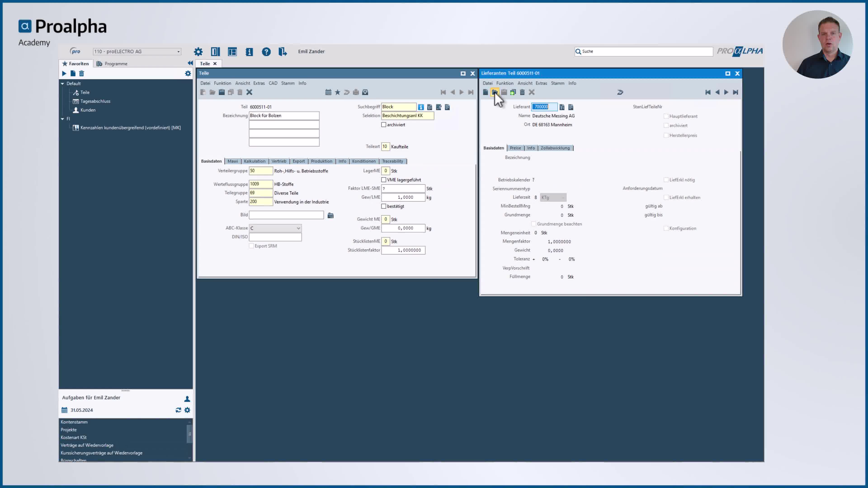The width and height of the screenshot is (868, 488).
Task: Click the Lieferant number input field
Action: point(544,107)
